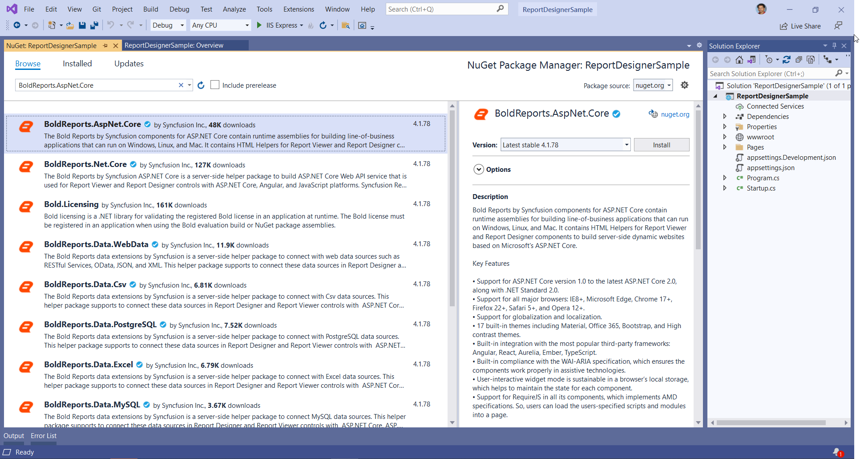Click the New Project toolbar icon
This screenshot has width=868, height=459.
point(52,25)
